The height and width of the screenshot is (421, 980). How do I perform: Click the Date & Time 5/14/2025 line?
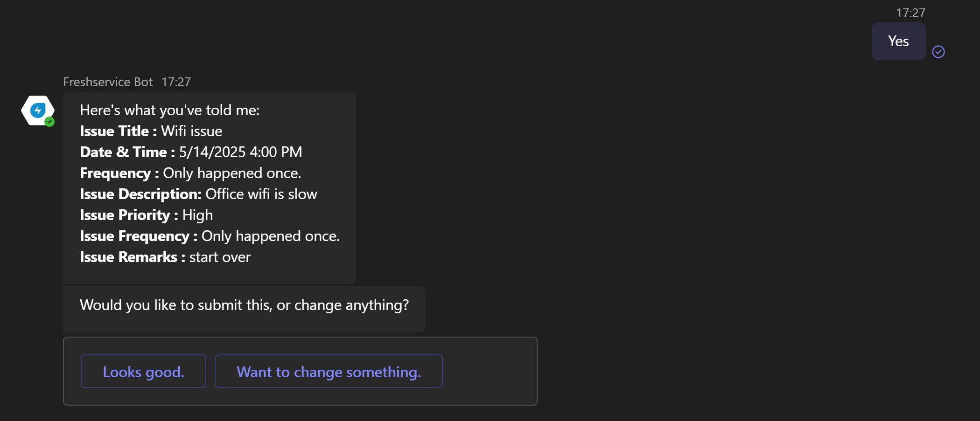click(x=191, y=152)
